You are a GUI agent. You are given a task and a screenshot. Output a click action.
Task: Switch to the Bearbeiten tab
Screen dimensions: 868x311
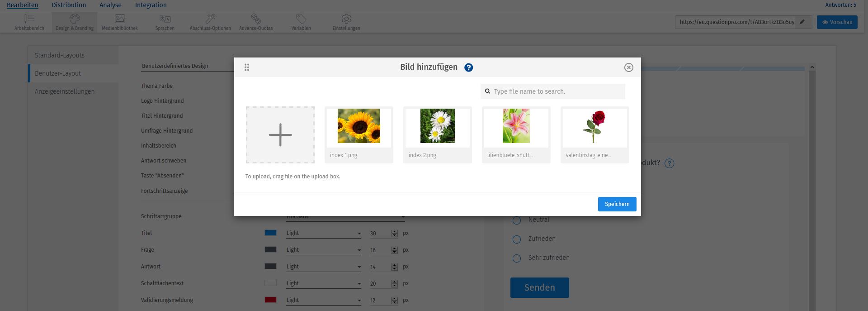click(x=23, y=5)
